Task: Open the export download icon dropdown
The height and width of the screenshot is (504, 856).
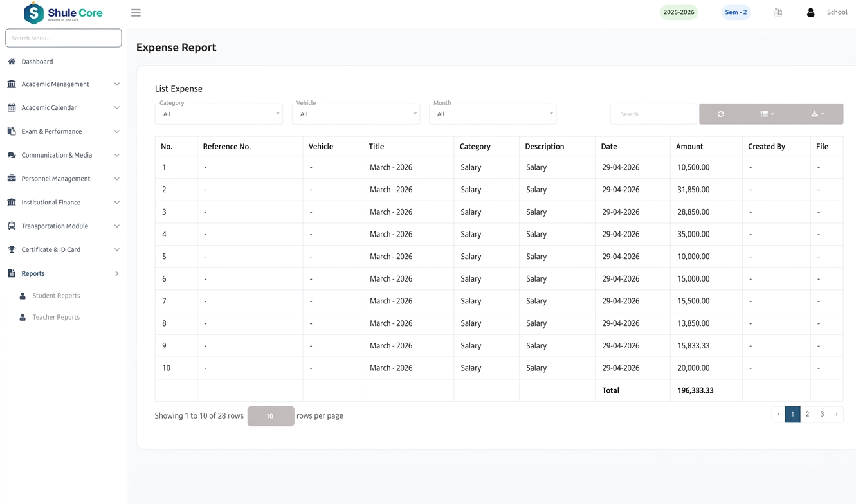Action: click(x=817, y=114)
